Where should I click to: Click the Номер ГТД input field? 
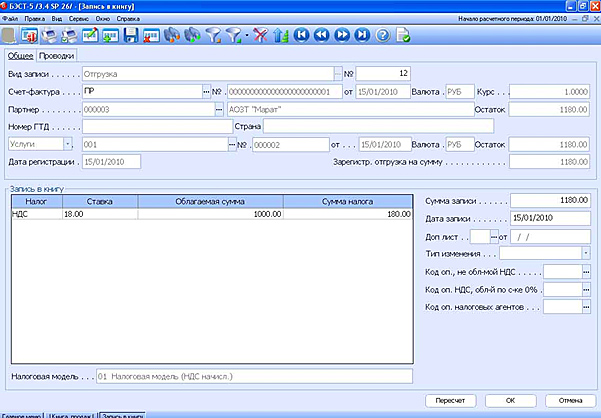tap(155, 127)
